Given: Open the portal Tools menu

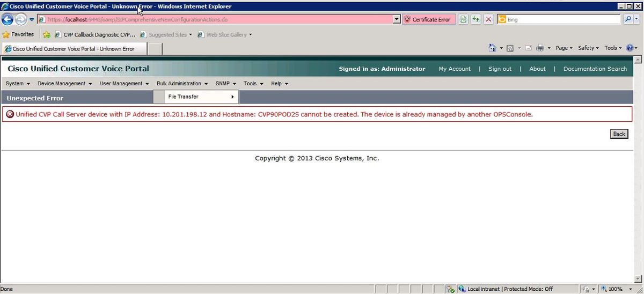Looking at the screenshot, I should [254, 84].
